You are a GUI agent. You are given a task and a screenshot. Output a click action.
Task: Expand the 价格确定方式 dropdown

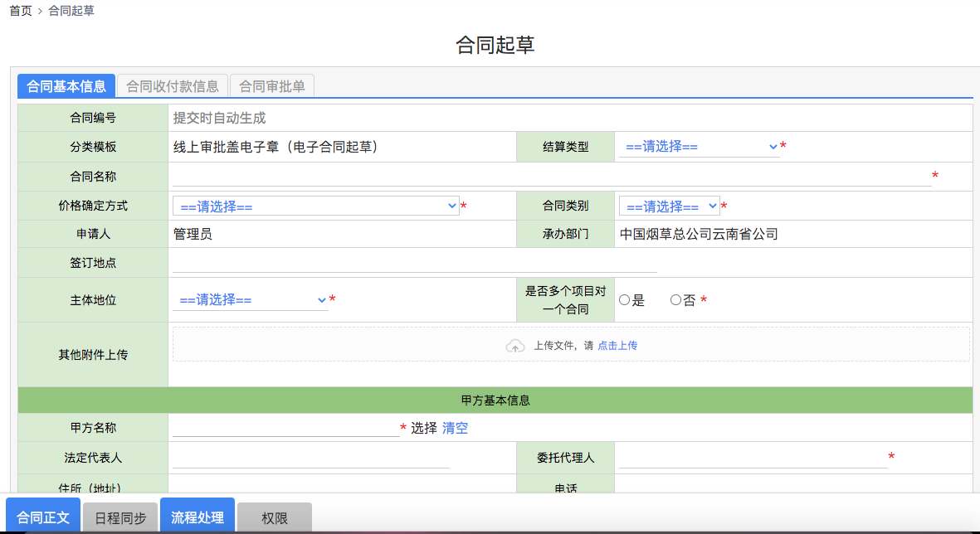(315, 206)
